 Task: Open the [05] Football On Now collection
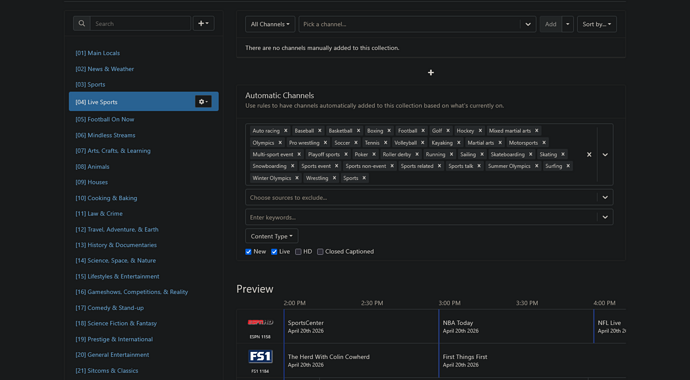click(x=105, y=119)
